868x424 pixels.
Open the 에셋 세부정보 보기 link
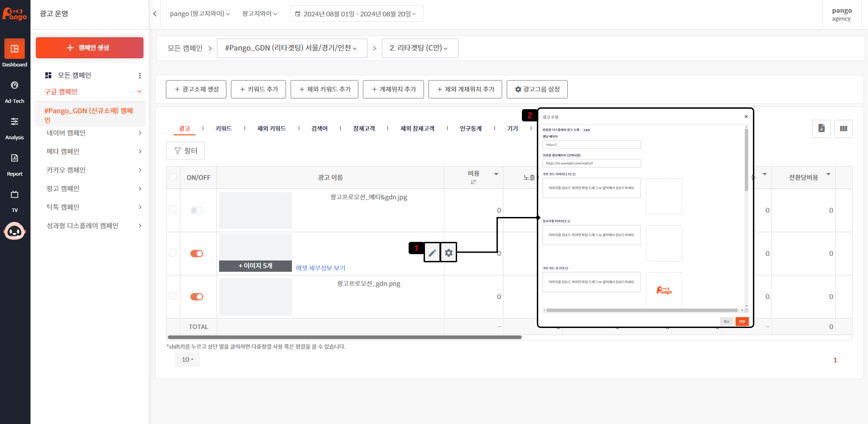coord(320,268)
